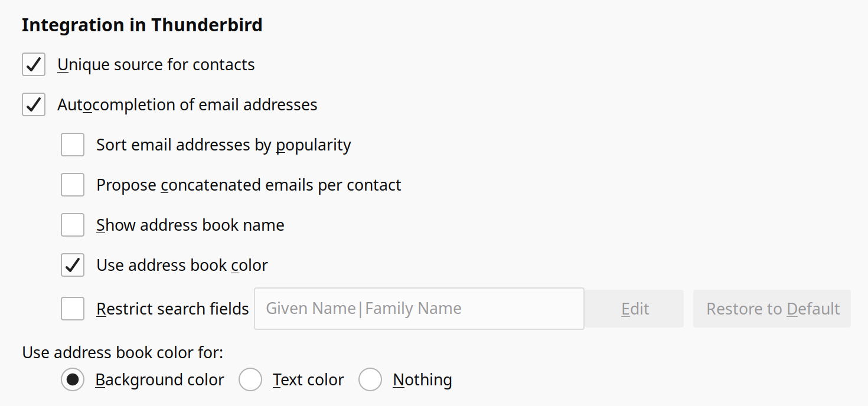Enable the Show address book name checkbox
Screen dimensions: 868x406
pos(73,225)
